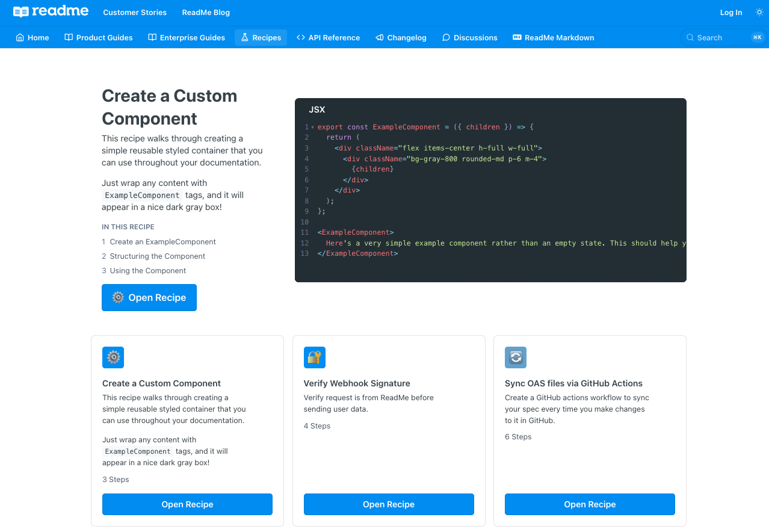Click the 'IN THIS RECIPE' label
The height and width of the screenshot is (532, 769).
tap(128, 227)
